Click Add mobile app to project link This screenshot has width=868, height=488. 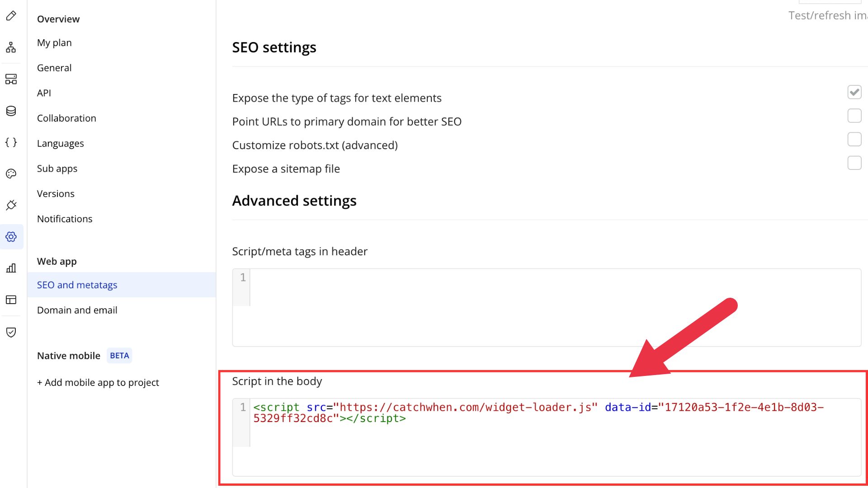tap(98, 383)
